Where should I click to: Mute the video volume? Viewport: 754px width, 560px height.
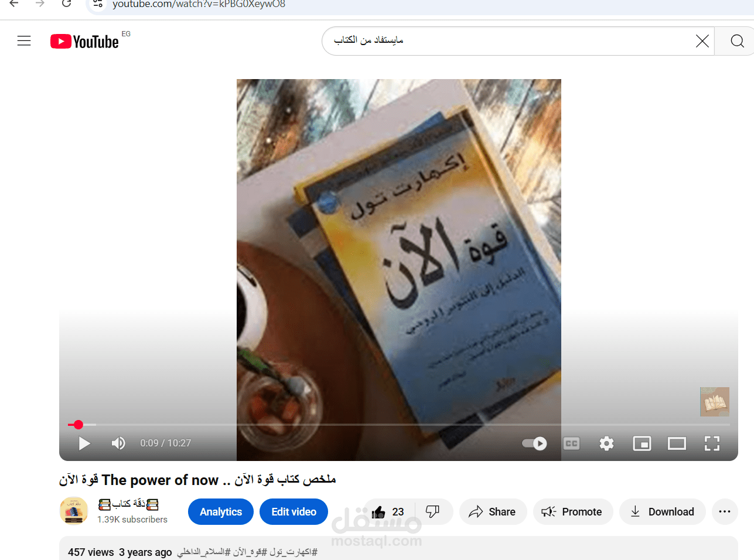point(118,443)
